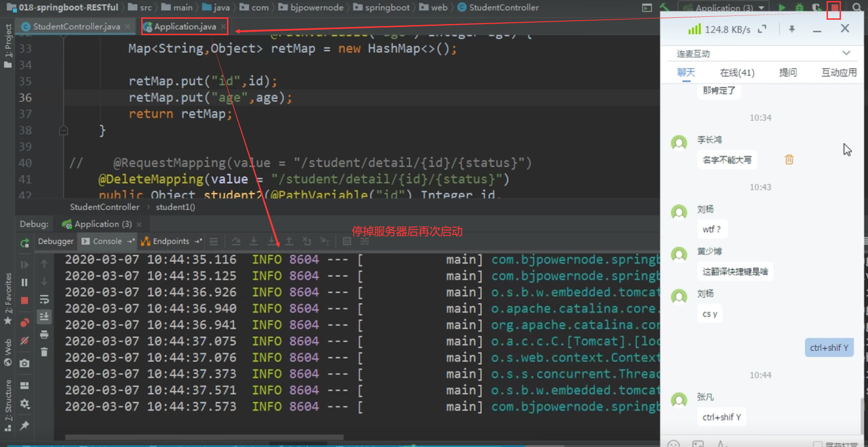This screenshot has width=868, height=447.
Task: Switch to Debugger tab
Action: pos(56,241)
